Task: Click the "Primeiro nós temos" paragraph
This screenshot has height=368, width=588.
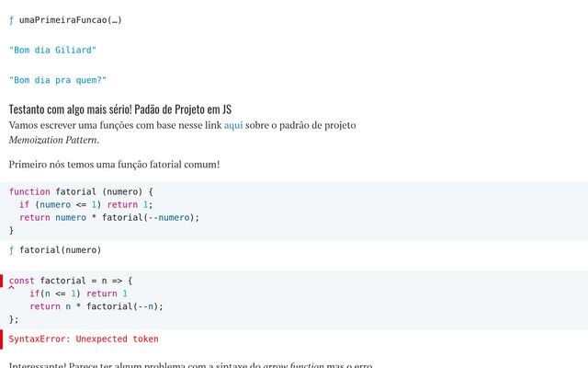Action: pos(114,165)
